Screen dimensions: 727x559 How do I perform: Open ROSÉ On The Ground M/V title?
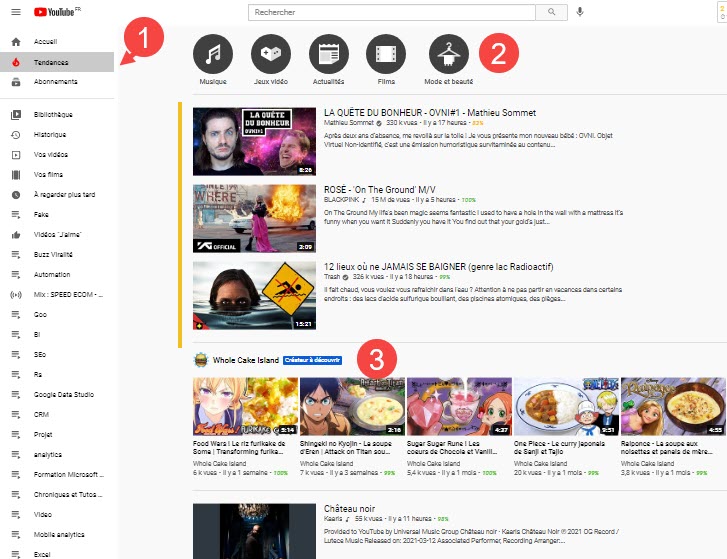(x=379, y=190)
